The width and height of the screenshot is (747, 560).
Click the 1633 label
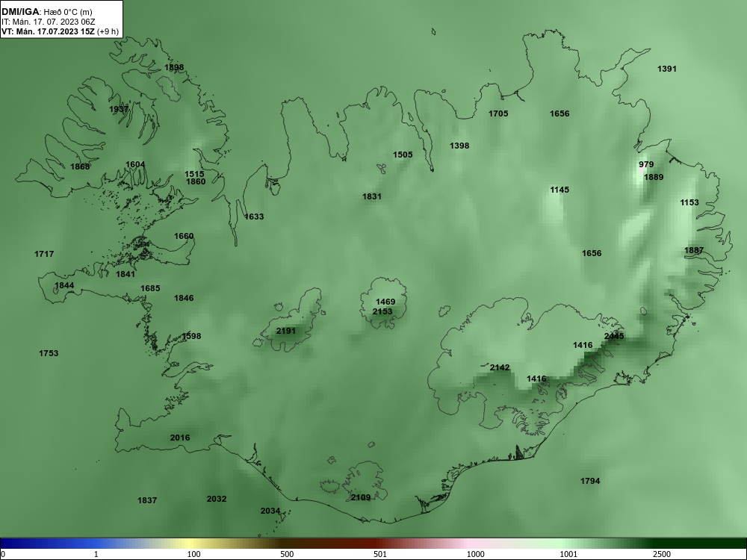pos(254,217)
